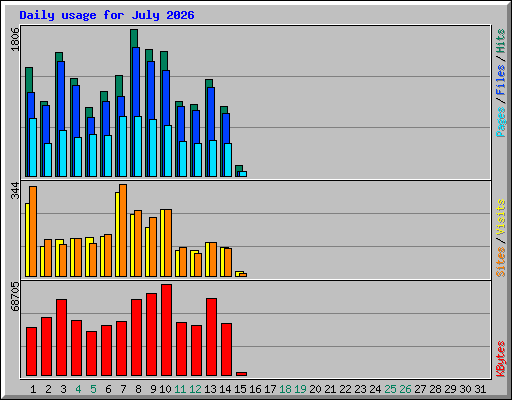
Task: Click the 1806 axis value label
Action: tap(15, 39)
